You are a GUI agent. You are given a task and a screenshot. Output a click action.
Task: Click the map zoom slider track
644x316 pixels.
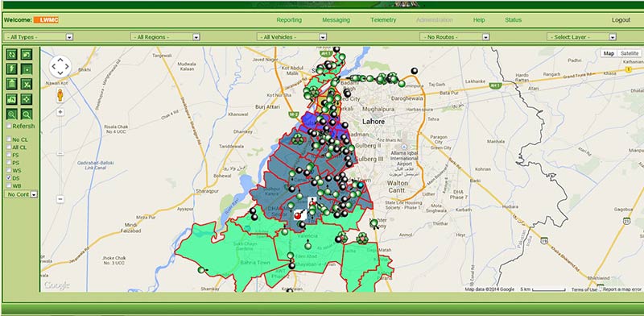60,156
